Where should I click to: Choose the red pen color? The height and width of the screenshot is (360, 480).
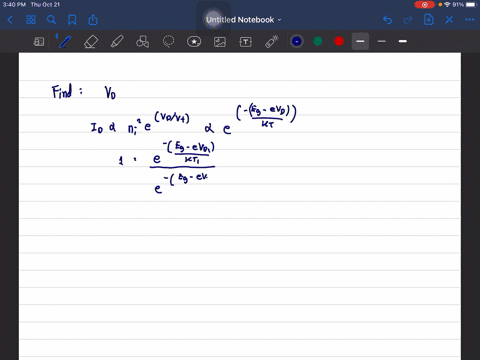tap(339, 41)
